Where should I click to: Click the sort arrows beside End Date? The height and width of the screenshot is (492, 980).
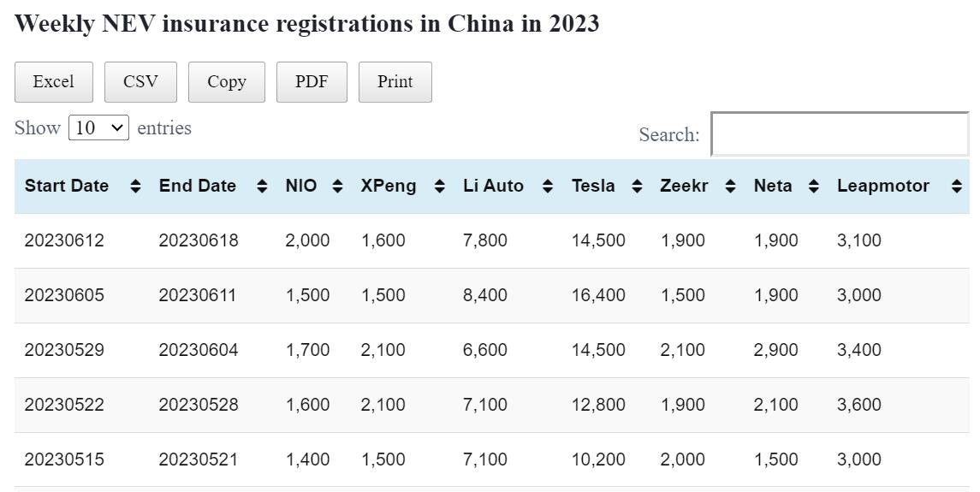tap(262, 187)
